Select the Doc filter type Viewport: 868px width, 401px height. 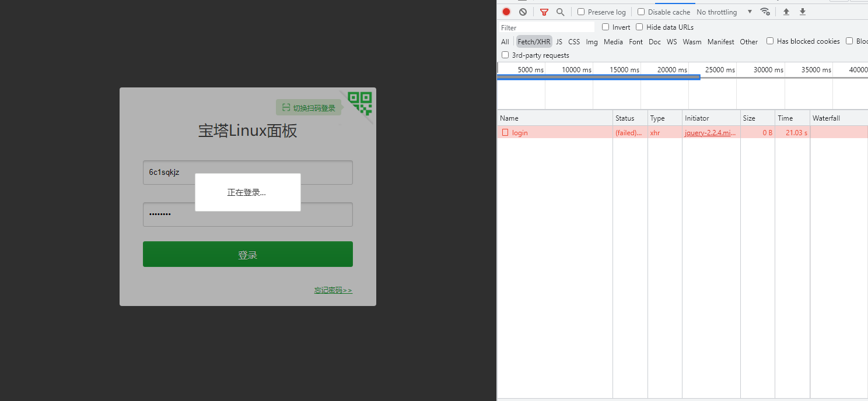[654, 42]
